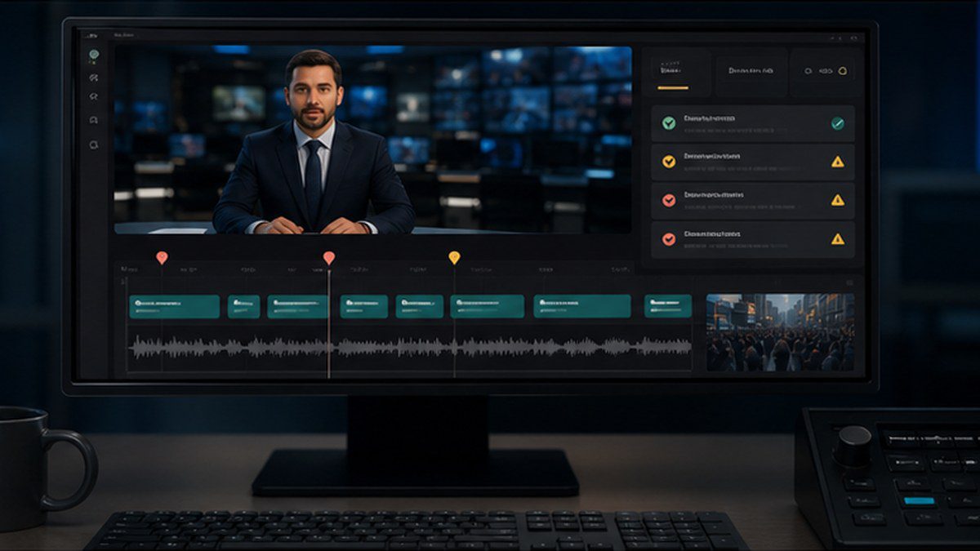This screenshot has width=980, height=551.
Task: Select the green highlighted icon in the sidebar
Action: (94, 56)
